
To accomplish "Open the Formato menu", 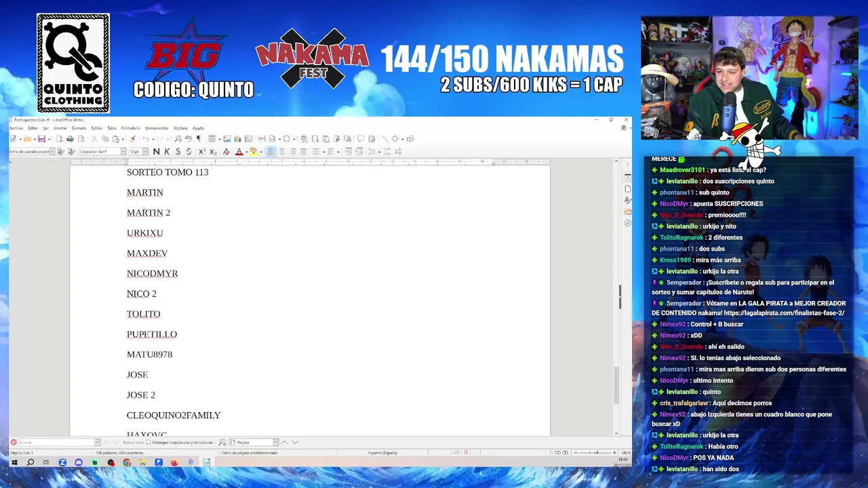I will (79, 128).
